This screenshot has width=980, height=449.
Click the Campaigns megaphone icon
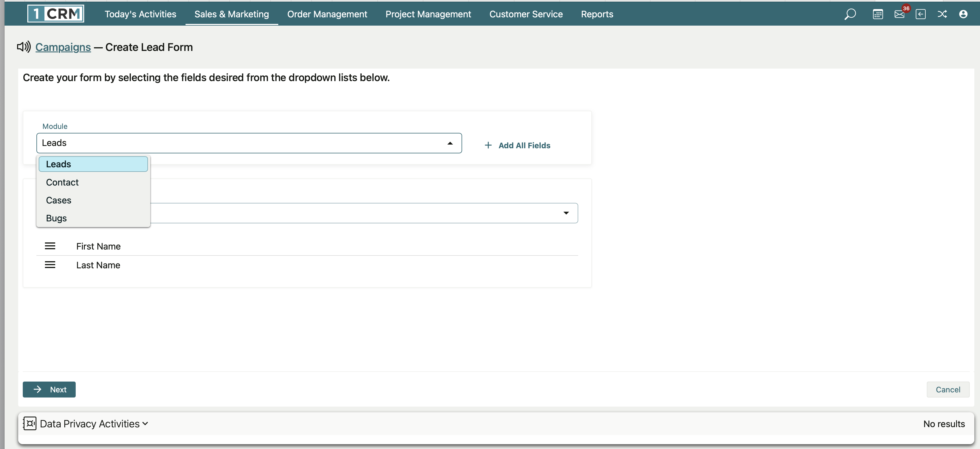[24, 47]
